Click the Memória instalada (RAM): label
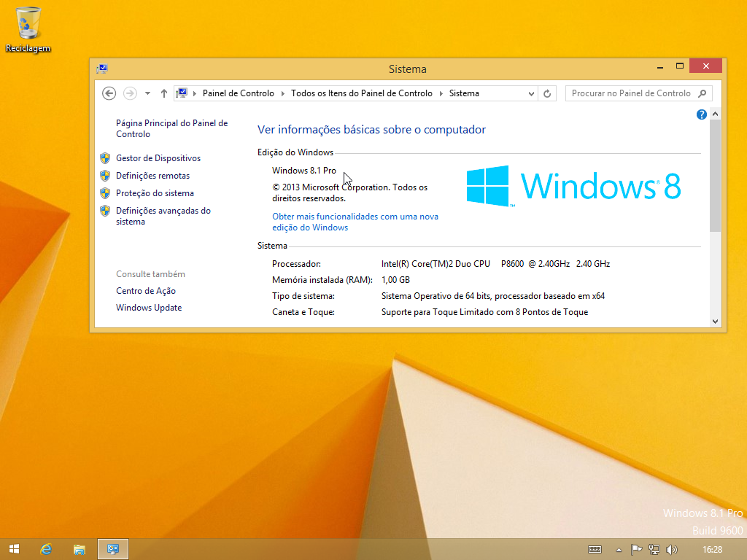 [x=322, y=280]
